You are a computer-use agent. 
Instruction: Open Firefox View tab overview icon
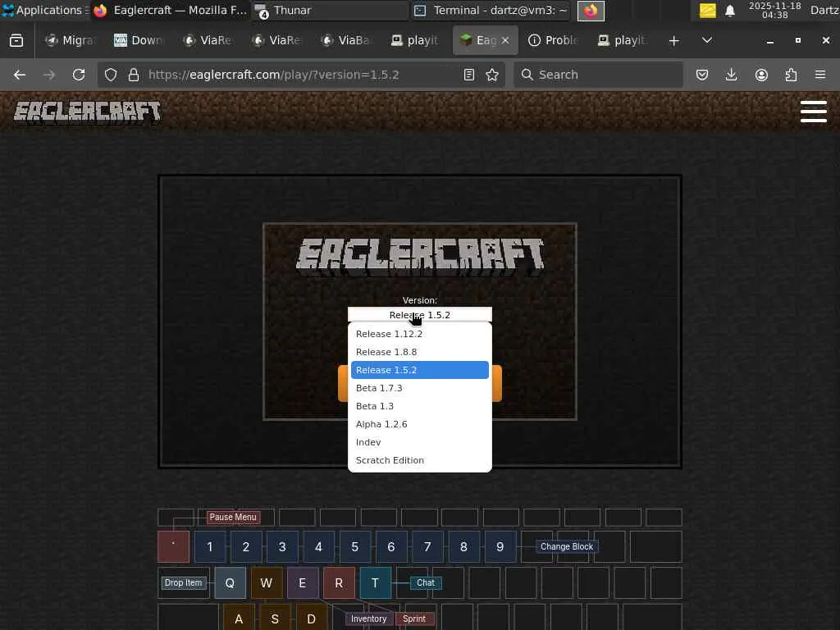(16, 40)
